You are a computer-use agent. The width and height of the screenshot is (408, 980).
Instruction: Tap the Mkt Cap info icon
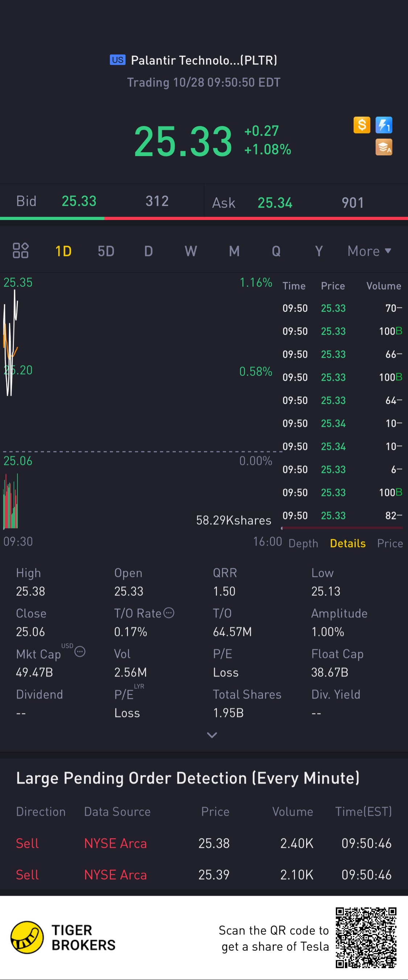click(x=80, y=652)
